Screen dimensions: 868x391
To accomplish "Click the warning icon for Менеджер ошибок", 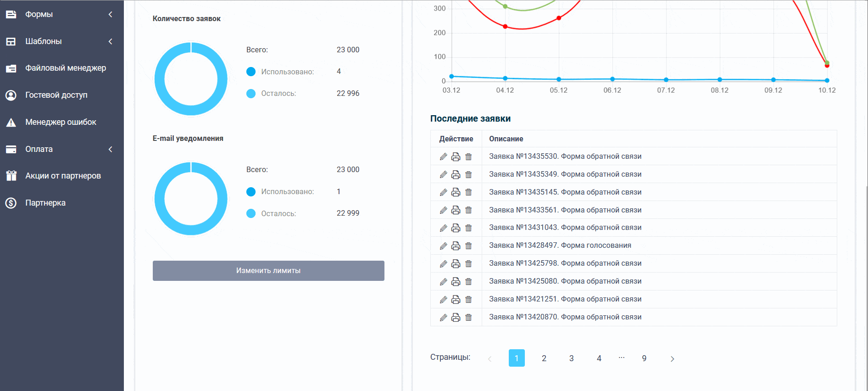I will [11, 122].
